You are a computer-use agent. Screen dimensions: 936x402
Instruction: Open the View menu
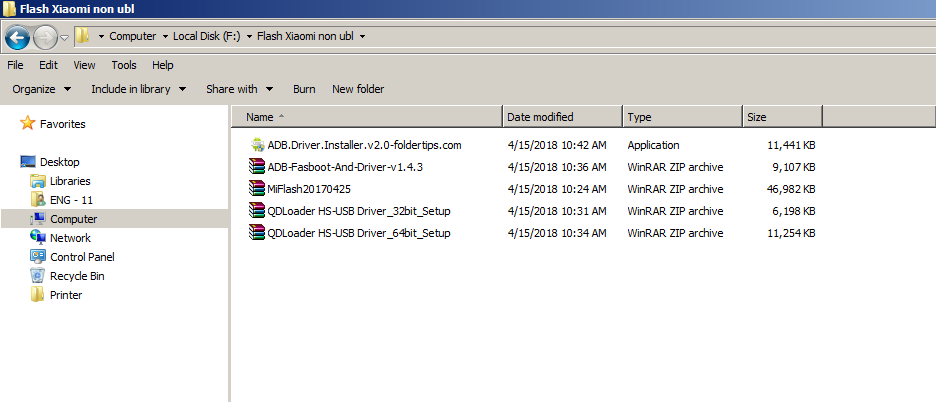click(84, 65)
